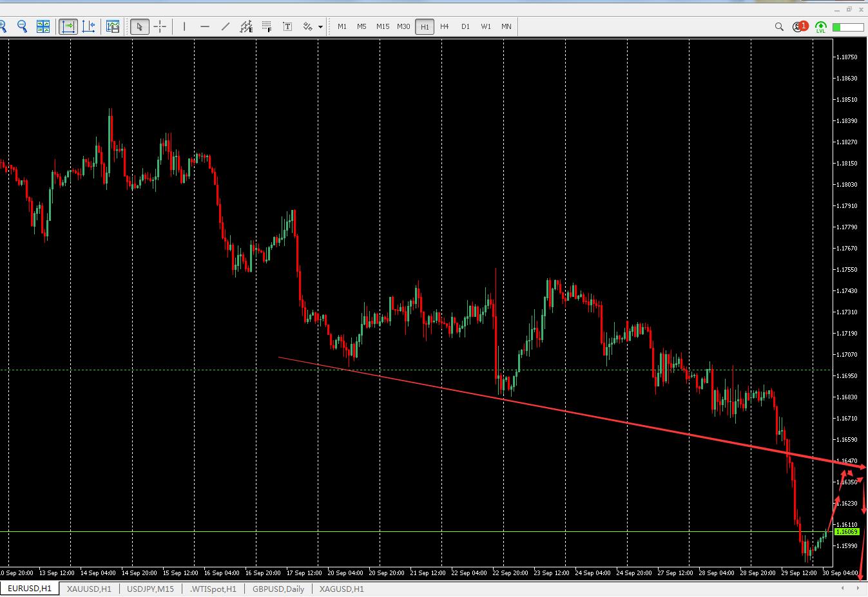Expand the arrows tool dropdown

pos(320,27)
